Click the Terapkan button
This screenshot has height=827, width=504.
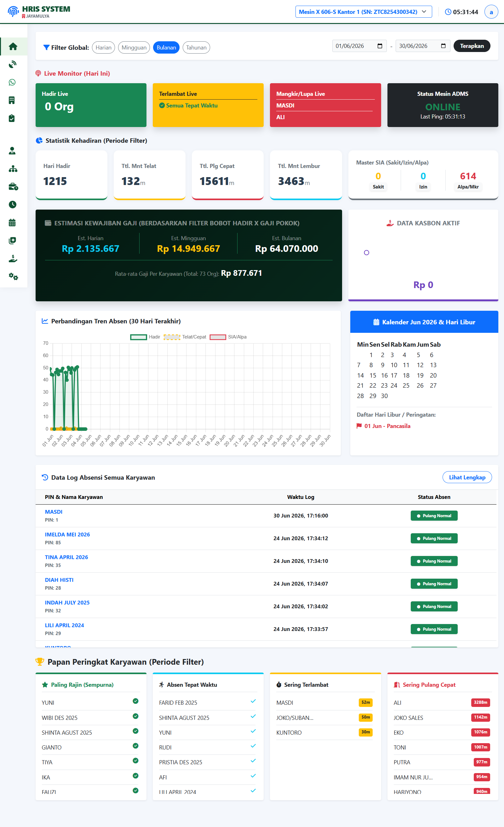tap(472, 46)
